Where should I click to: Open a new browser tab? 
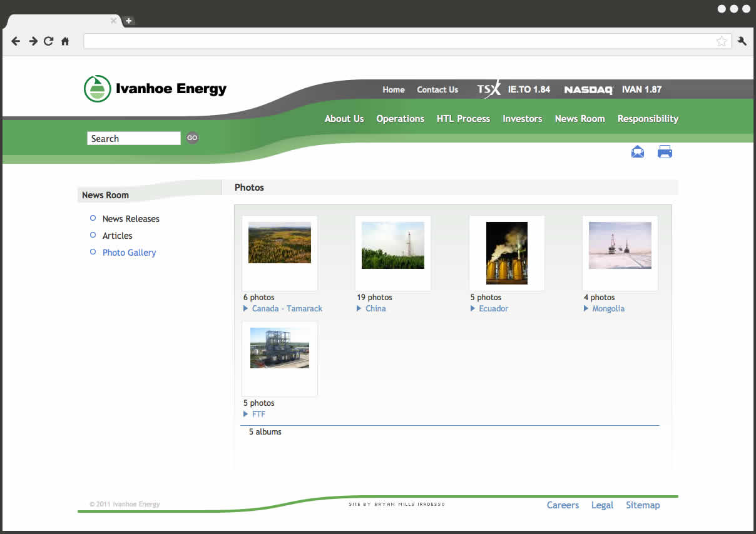click(x=128, y=21)
